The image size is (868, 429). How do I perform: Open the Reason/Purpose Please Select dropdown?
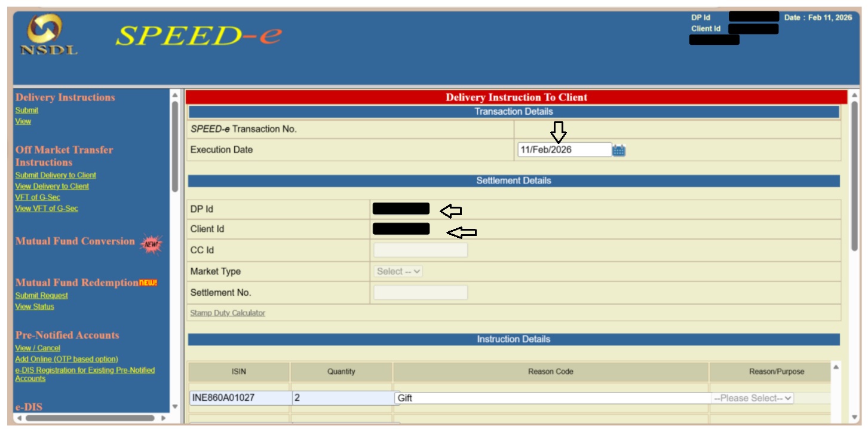[753, 398]
